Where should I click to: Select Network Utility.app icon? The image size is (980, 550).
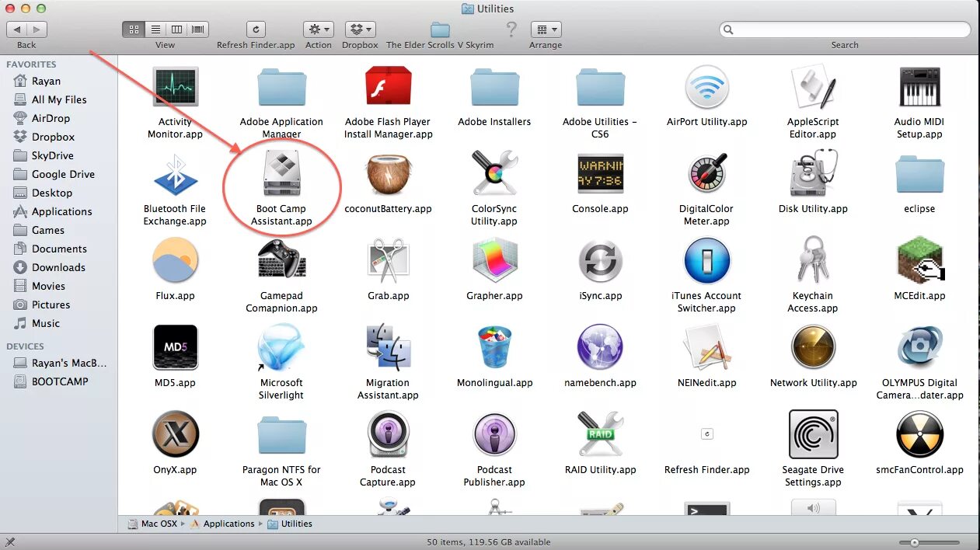(x=813, y=348)
